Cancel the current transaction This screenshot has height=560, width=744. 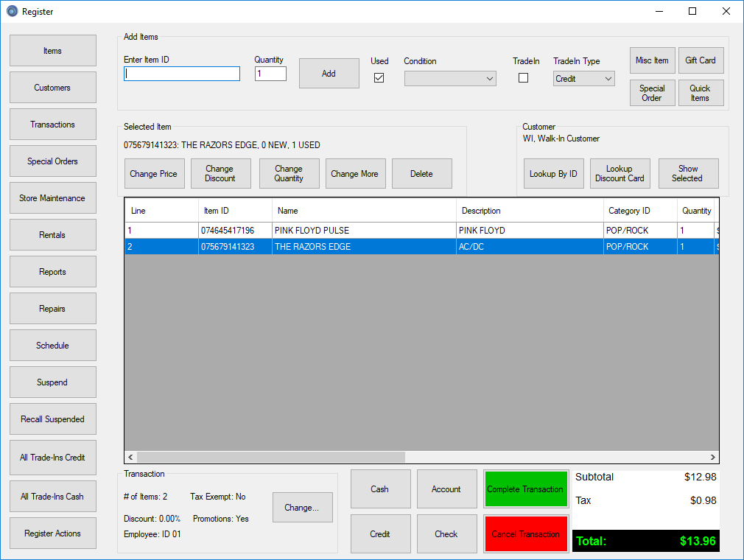coord(525,533)
